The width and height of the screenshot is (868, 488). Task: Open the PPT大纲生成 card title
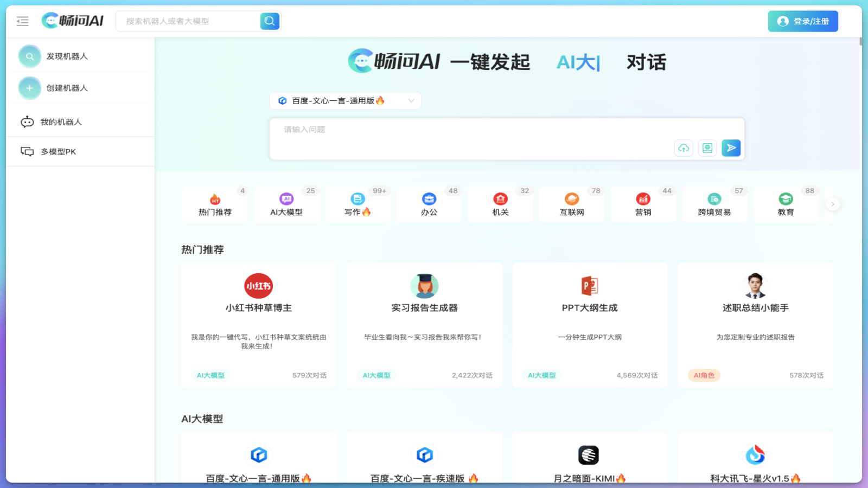coord(590,308)
